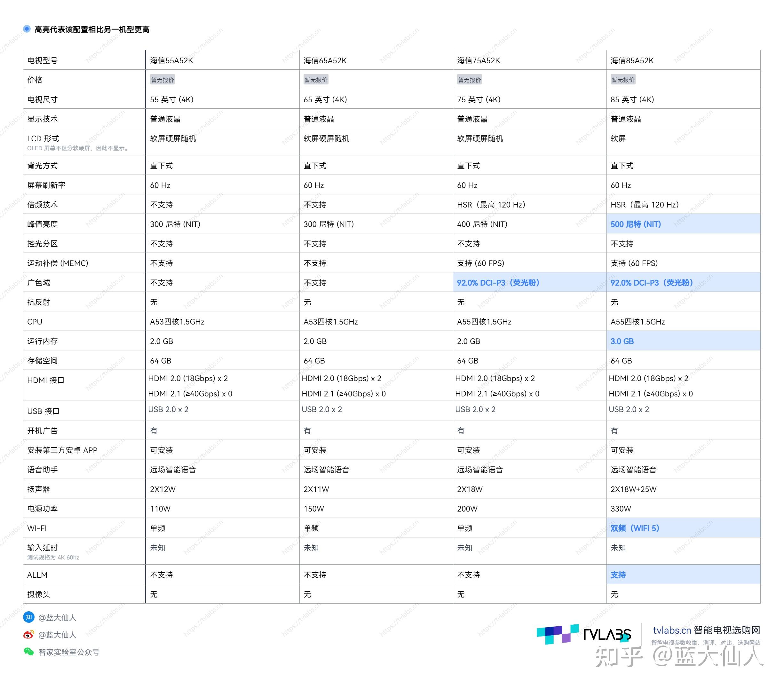Image resolution: width=784 pixels, height=688 pixels.
Task: Click 暂无报价 badge under 海信65A52K
Action: point(316,80)
